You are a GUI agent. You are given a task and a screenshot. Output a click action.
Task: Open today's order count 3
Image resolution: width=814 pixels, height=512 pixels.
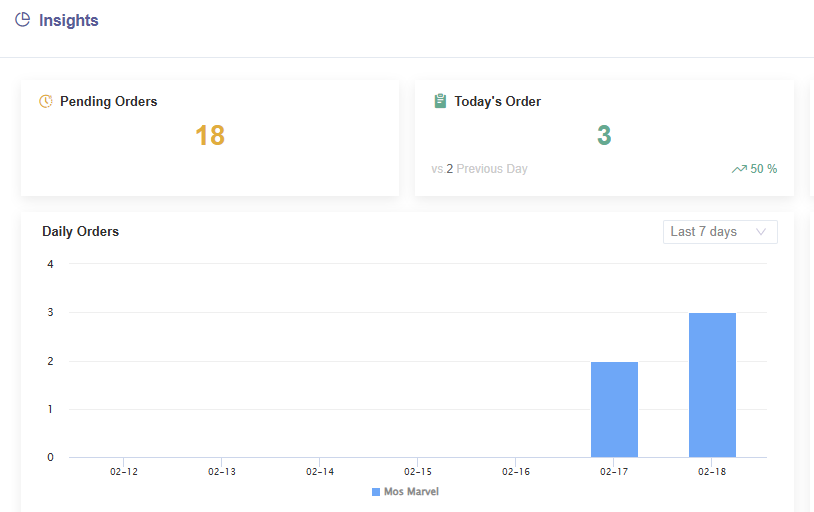tap(604, 136)
